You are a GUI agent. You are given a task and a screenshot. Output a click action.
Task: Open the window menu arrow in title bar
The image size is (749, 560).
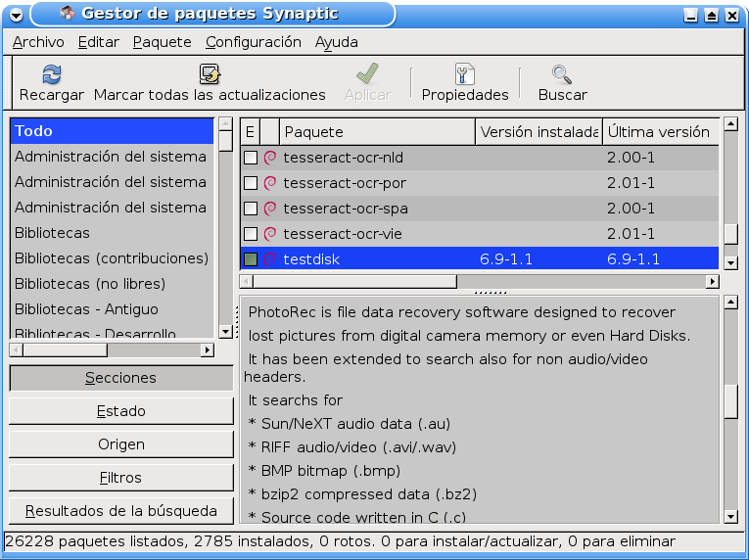[x=16, y=16]
